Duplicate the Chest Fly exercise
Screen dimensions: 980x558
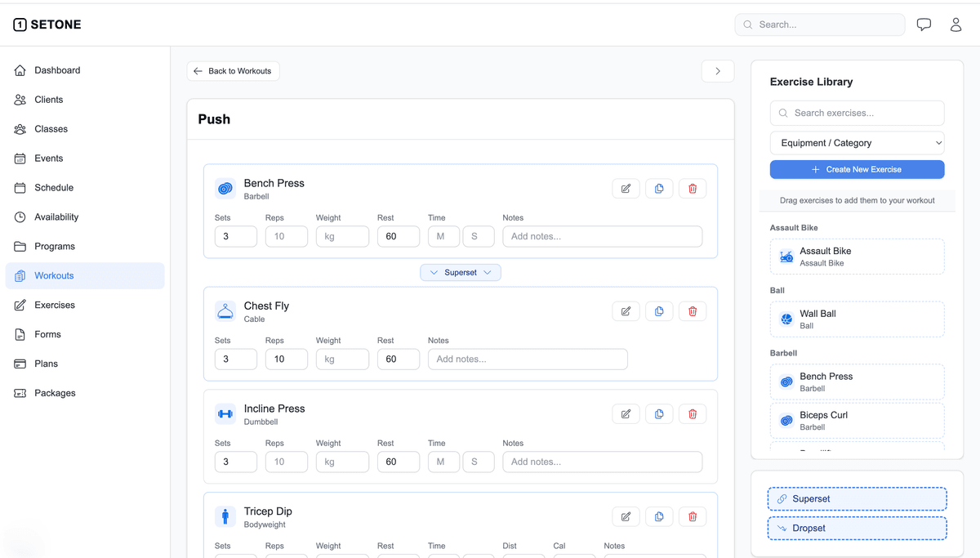pyautogui.click(x=659, y=311)
